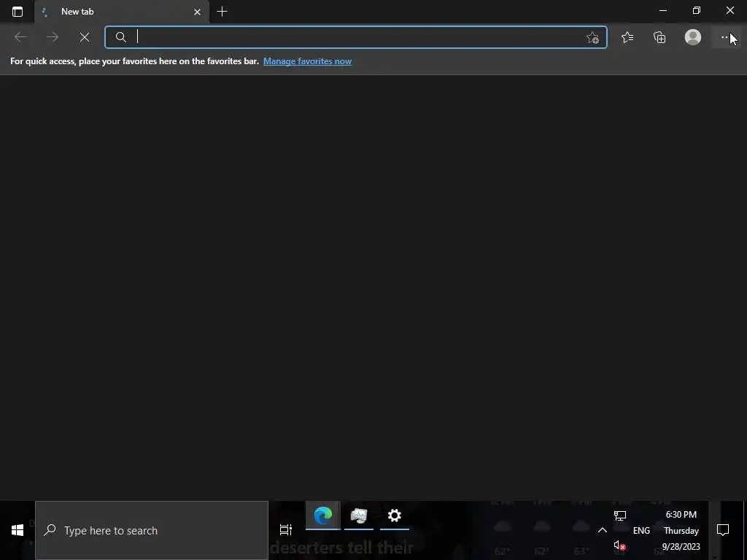
Task: Select the New tab tab
Action: [122, 12]
